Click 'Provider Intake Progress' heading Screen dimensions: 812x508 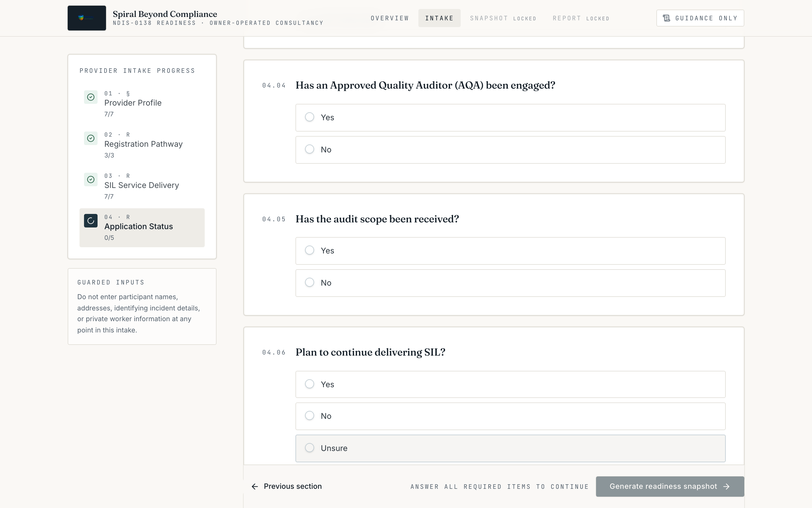(x=137, y=71)
